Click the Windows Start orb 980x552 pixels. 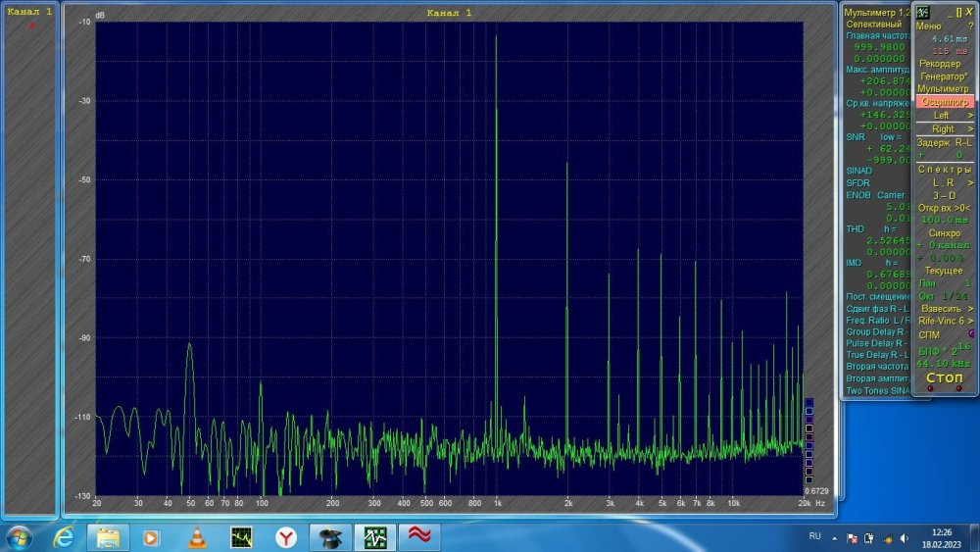pyautogui.click(x=20, y=536)
